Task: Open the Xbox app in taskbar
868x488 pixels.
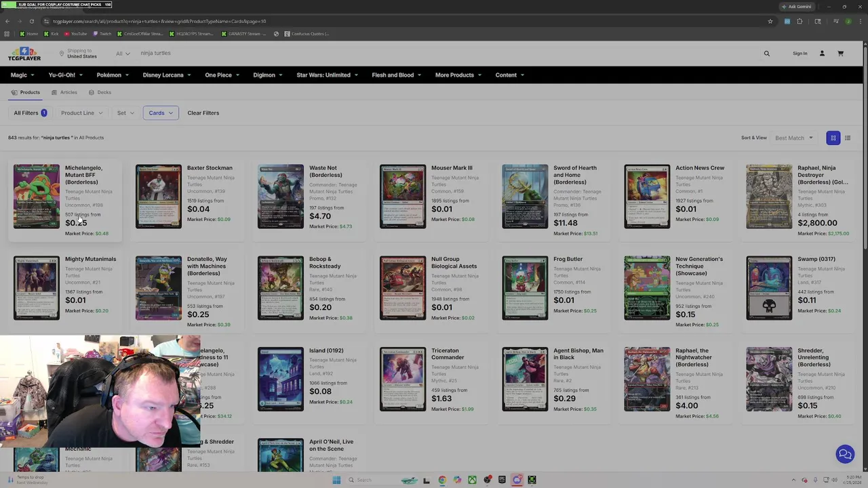Action: [x=472, y=480]
